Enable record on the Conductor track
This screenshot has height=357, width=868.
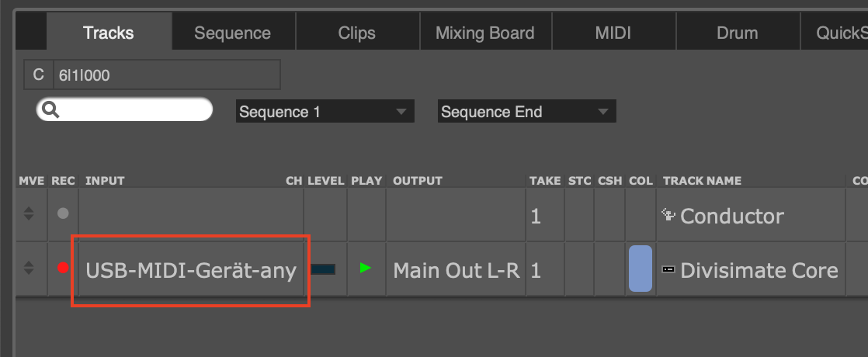pos(63,214)
